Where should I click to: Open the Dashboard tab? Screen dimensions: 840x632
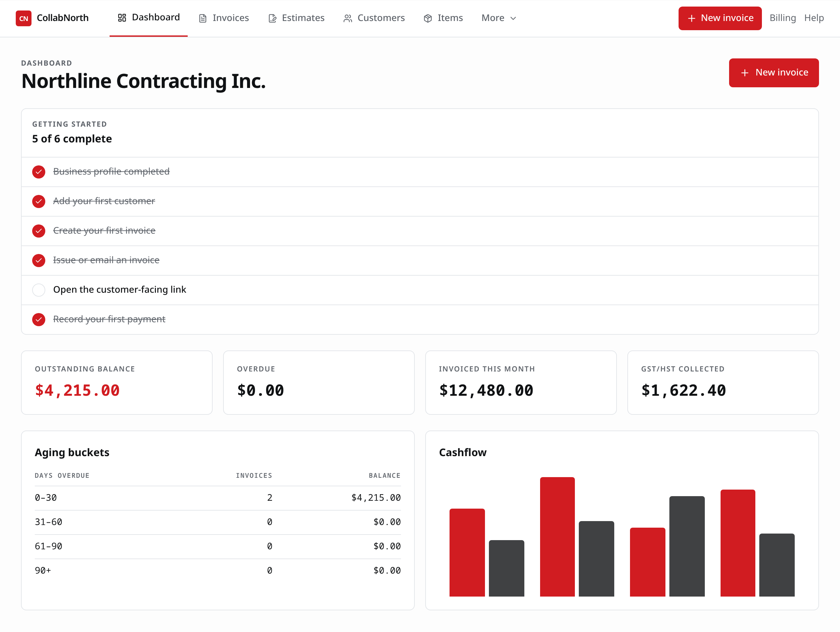[x=149, y=18]
